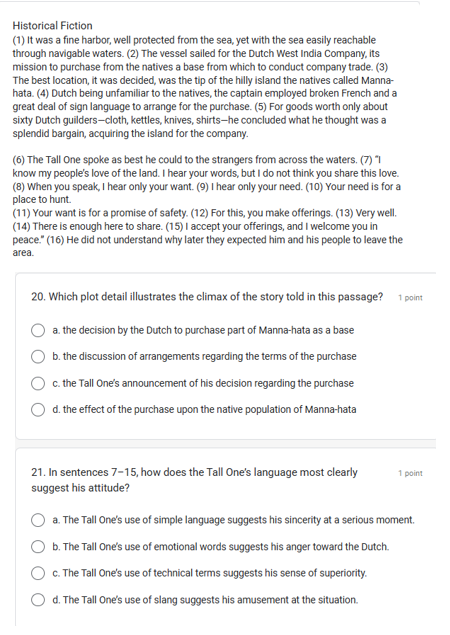450x635 pixels.
Task: Click the Historical Fiction heading
Action: click(52, 26)
